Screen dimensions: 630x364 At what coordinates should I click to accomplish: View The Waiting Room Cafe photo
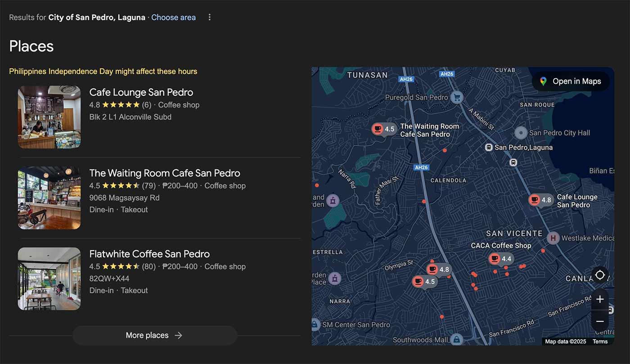tap(49, 198)
